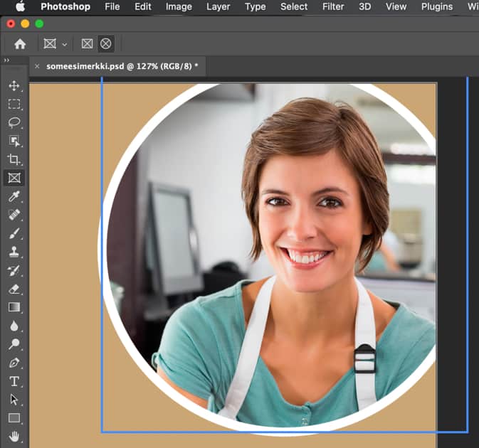
Task: Switch to the someesimerkki.psd document tab
Action: [122, 66]
